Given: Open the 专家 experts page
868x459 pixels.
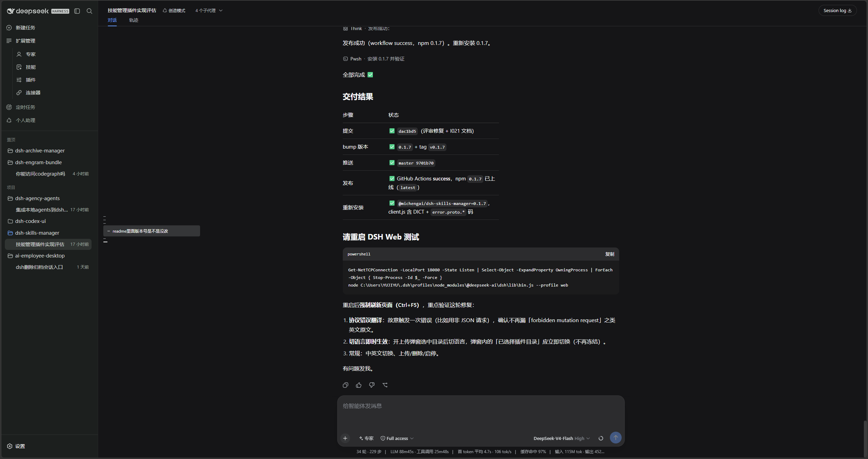Looking at the screenshot, I should (31, 54).
